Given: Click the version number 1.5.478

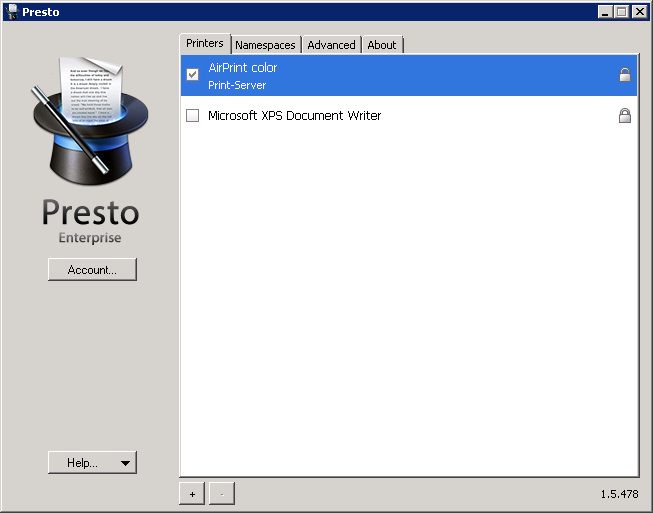Looking at the screenshot, I should pos(619,494).
